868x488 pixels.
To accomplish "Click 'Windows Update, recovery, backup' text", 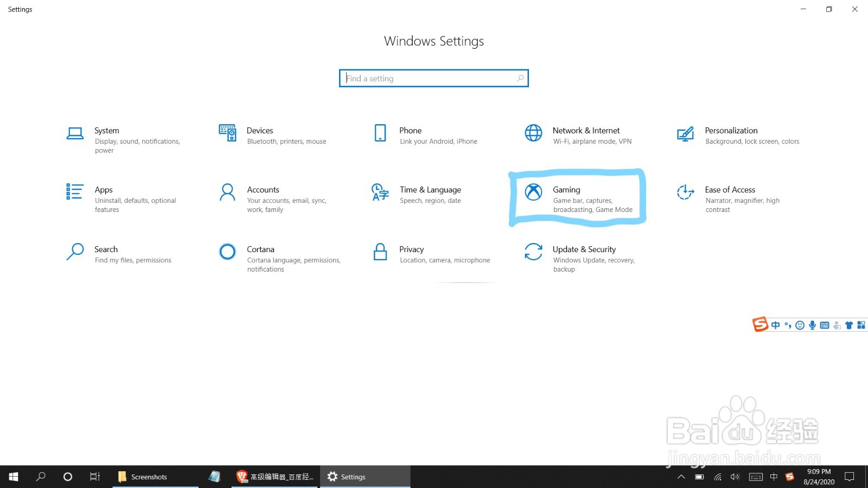I will [593, 265].
